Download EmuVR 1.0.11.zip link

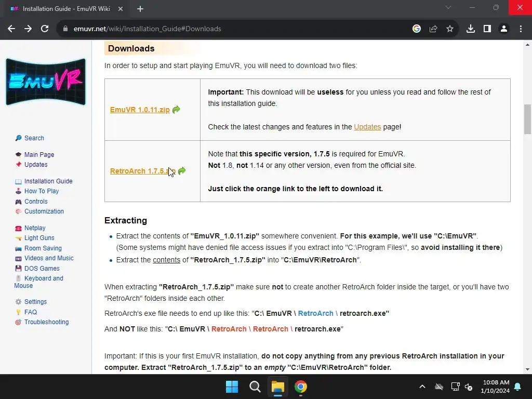(140, 110)
